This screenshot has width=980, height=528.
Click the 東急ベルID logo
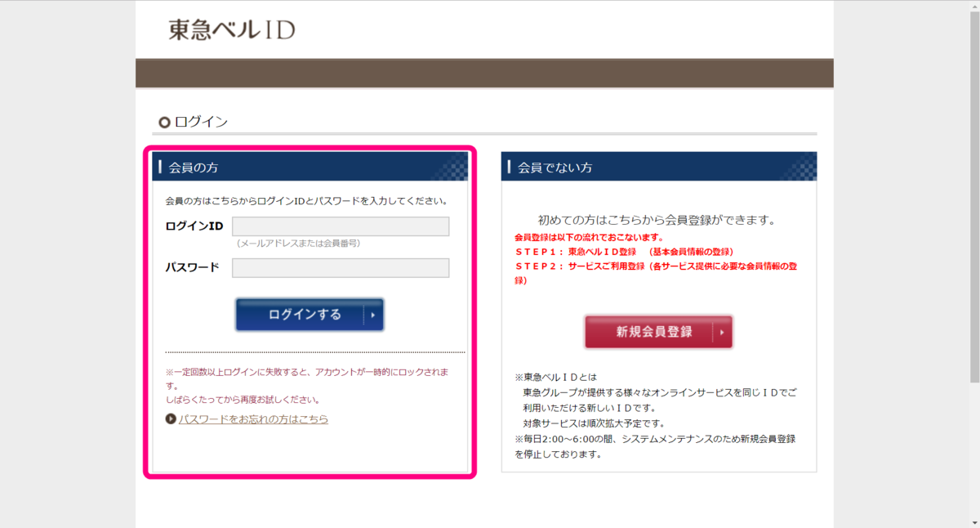[231, 29]
